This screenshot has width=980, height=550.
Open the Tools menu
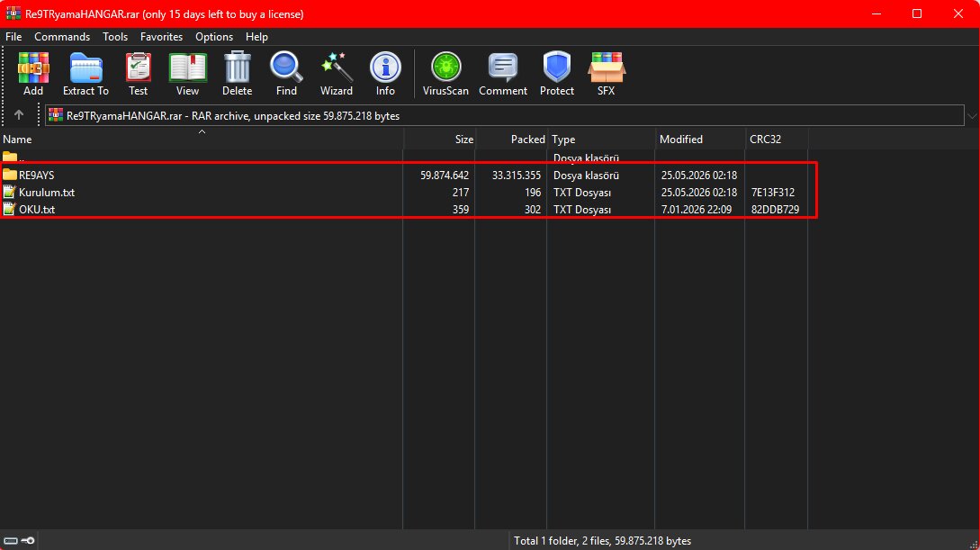(115, 37)
